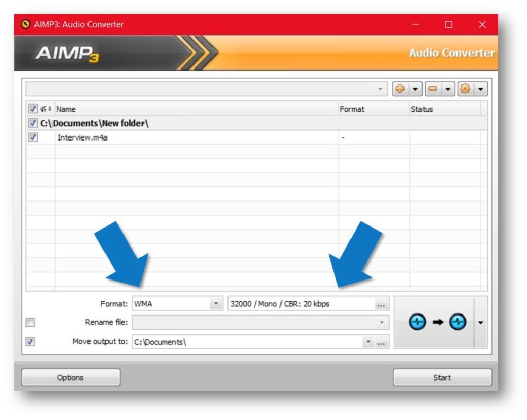Select the Interview.m4a file row
This screenshot has height=420, width=527.
pos(256,137)
